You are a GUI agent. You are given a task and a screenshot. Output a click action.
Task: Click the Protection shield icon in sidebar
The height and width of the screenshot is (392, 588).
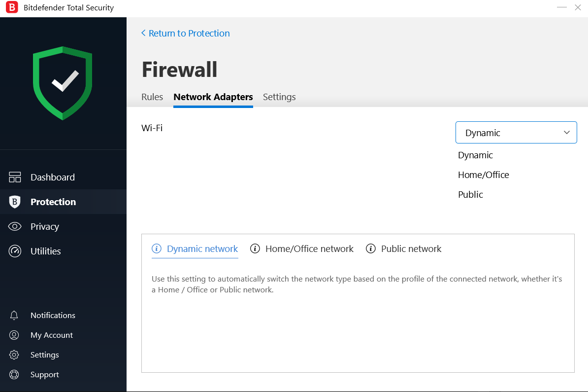15,202
